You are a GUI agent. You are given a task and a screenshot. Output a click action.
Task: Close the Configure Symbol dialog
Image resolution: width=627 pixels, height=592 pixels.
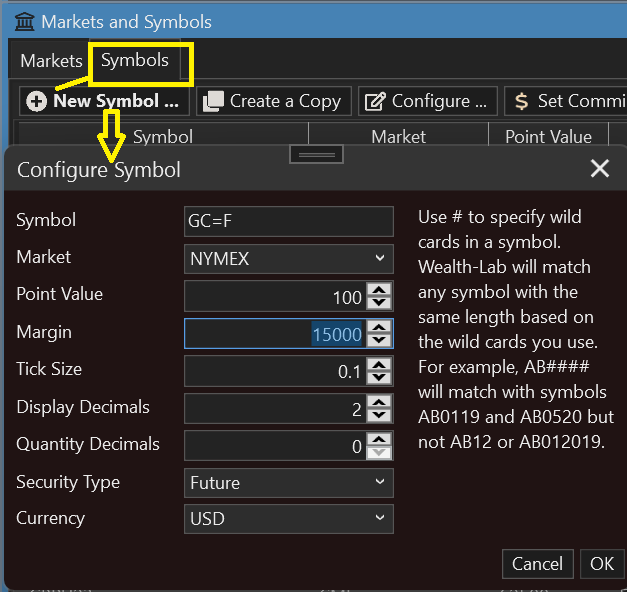(599, 168)
